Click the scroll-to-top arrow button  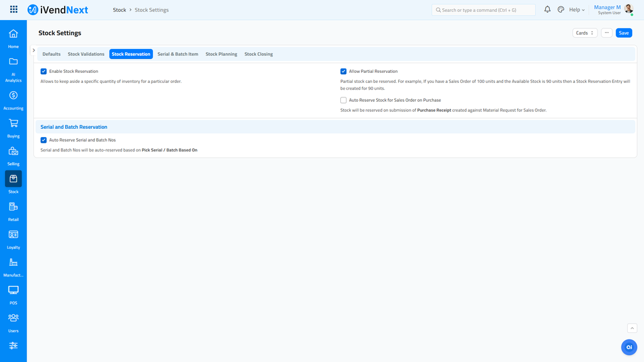[x=632, y=328]
